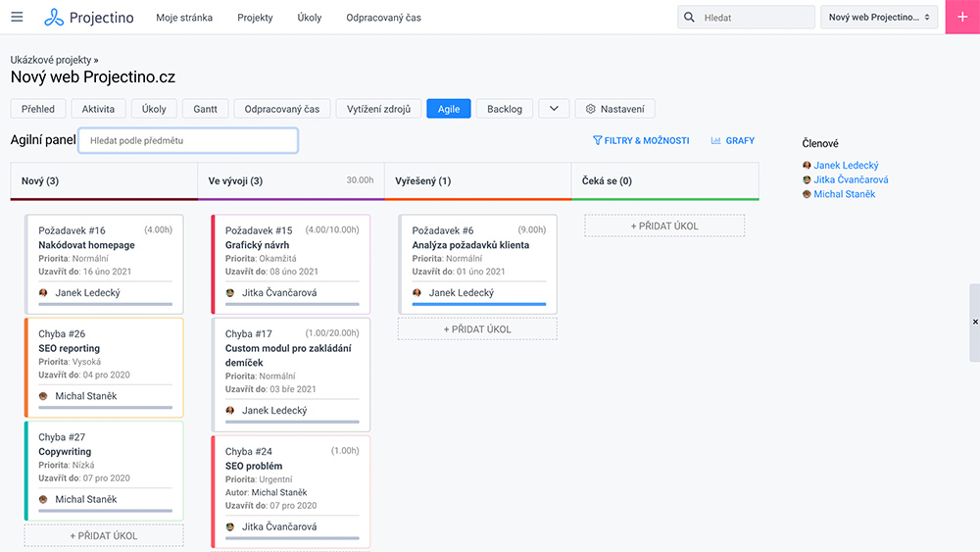Open task Copywriting
Screen dimensions: 980x552
click(65, 451)
